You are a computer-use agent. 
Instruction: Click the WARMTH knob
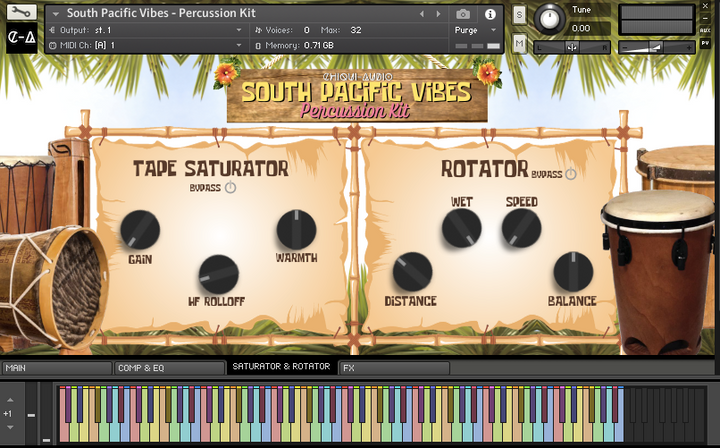[296, 230]
